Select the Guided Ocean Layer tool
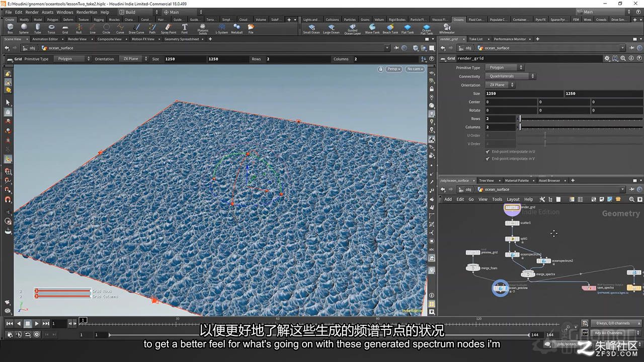The image size is (644, 362). pos(353,29)
